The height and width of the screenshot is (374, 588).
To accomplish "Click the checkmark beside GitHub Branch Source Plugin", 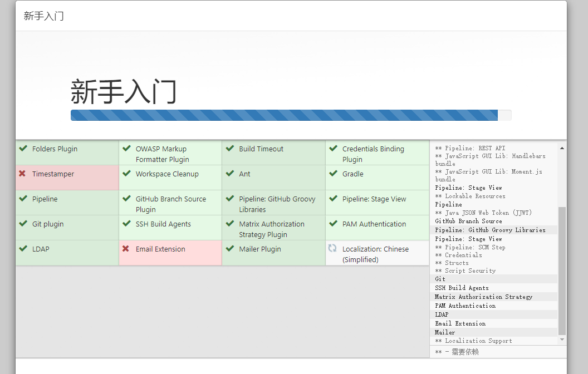I will pos(127,199).
